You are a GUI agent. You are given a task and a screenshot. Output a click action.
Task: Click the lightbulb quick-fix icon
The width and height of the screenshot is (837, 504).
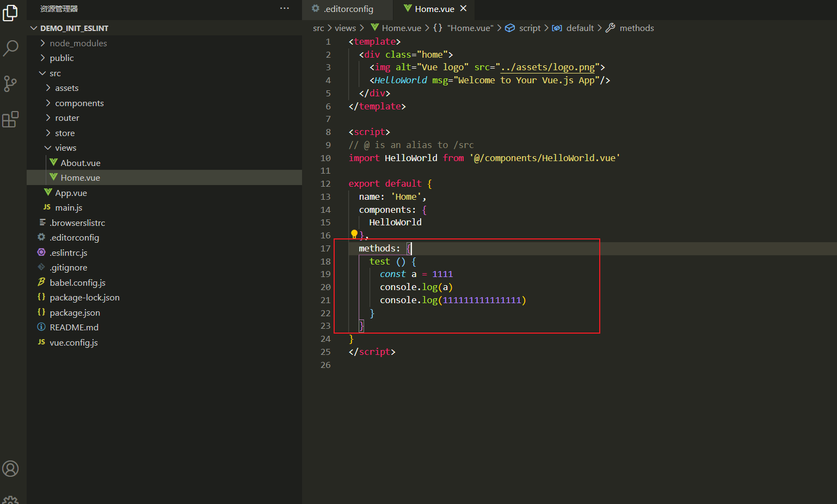[354, 234]
